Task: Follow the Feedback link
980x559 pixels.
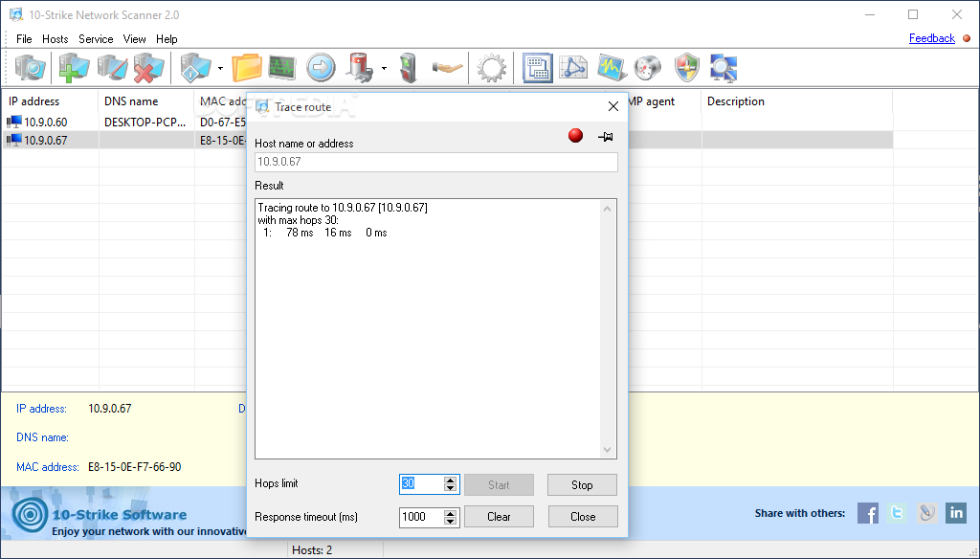Action: click(932, 38)
